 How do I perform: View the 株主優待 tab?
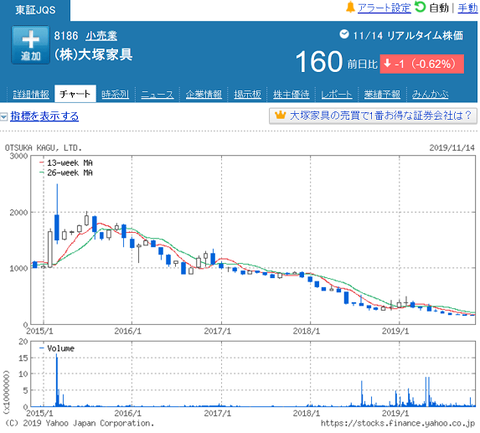point(291,94)
